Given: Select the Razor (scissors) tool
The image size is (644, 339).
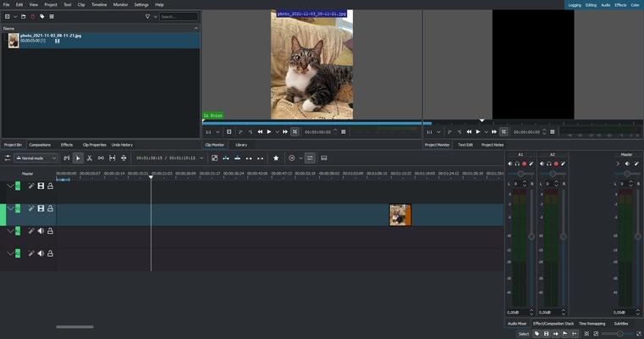Looking at the screenshot, I should pyautogui.click(x=90, y=158).
